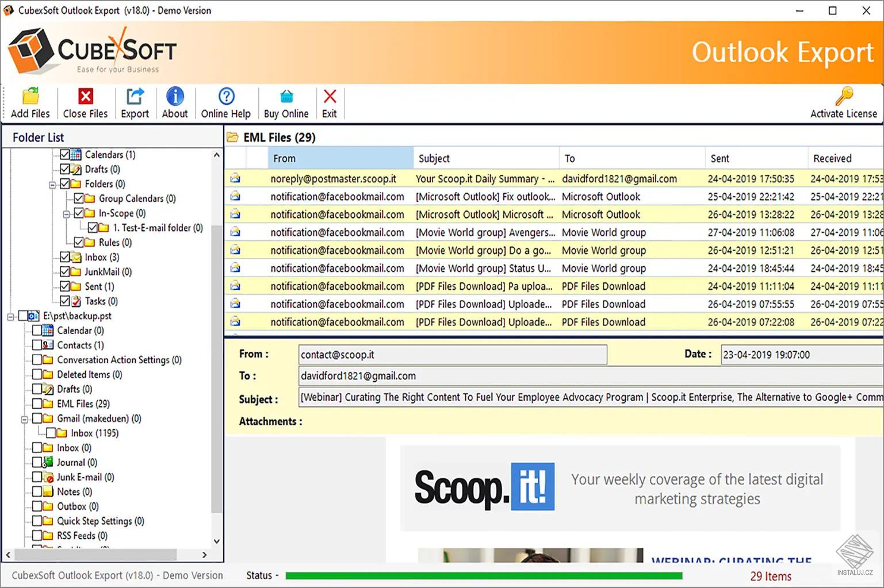Click the CubexSoft logo in the banner

(x=92, y=52)
